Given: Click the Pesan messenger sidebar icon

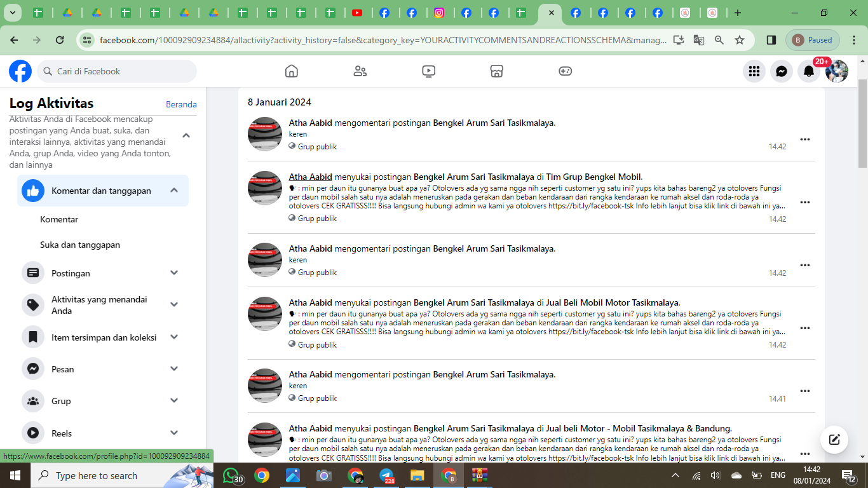Looking at the screenshot, I should pos(33,369).
